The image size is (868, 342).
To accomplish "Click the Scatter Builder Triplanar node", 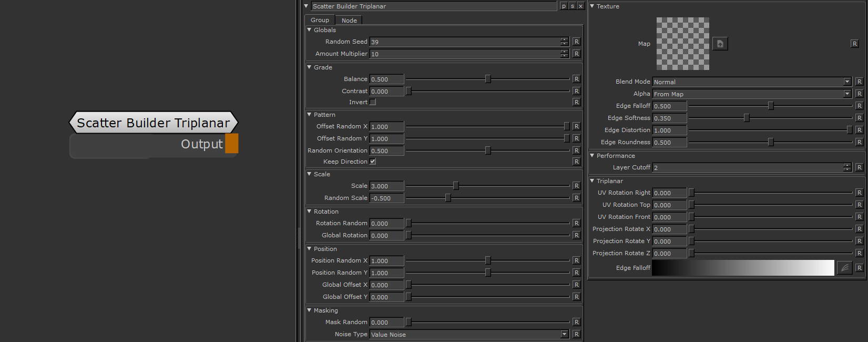I will [x=154, y=123].
